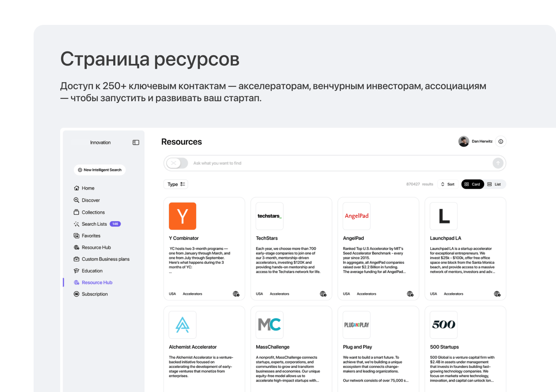Open the Plug and Play card title
The width and height of the screenshot is (556, 392).
click(358, 347)
